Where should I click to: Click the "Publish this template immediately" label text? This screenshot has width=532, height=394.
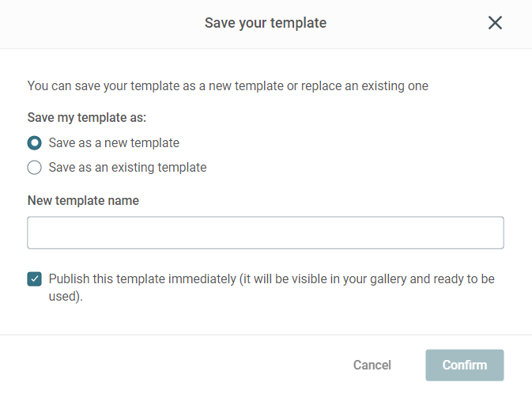tap(142, 279)
